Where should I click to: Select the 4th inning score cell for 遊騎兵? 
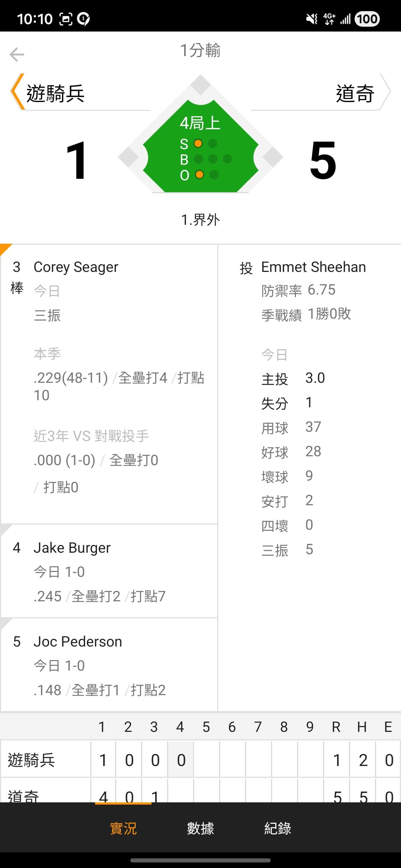181,760
